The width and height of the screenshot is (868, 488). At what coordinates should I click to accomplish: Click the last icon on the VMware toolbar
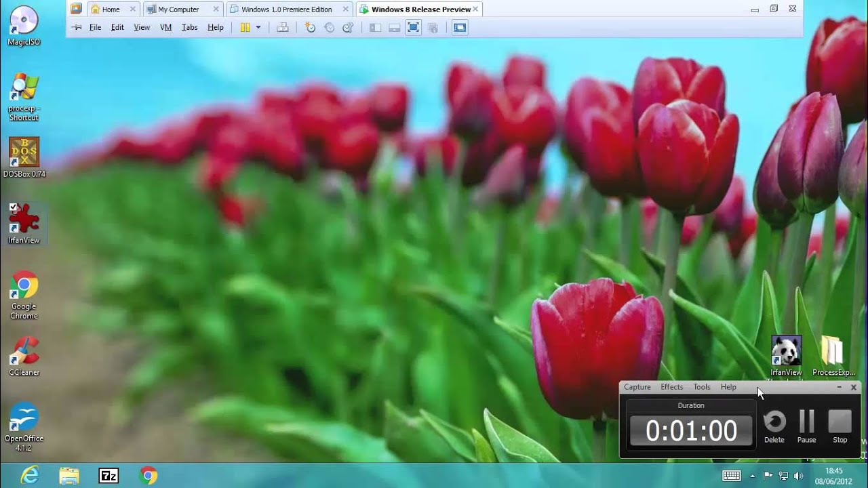pos(460,28)
